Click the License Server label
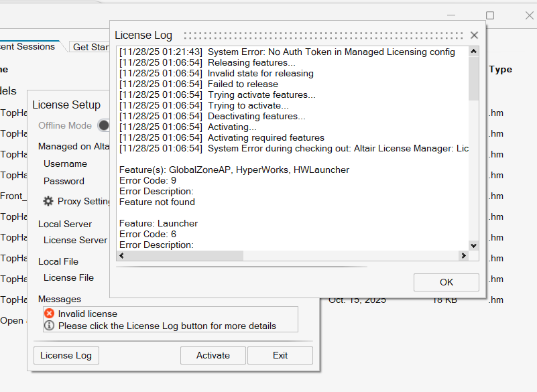The image size is (537, 392). (x=75, y=241)
